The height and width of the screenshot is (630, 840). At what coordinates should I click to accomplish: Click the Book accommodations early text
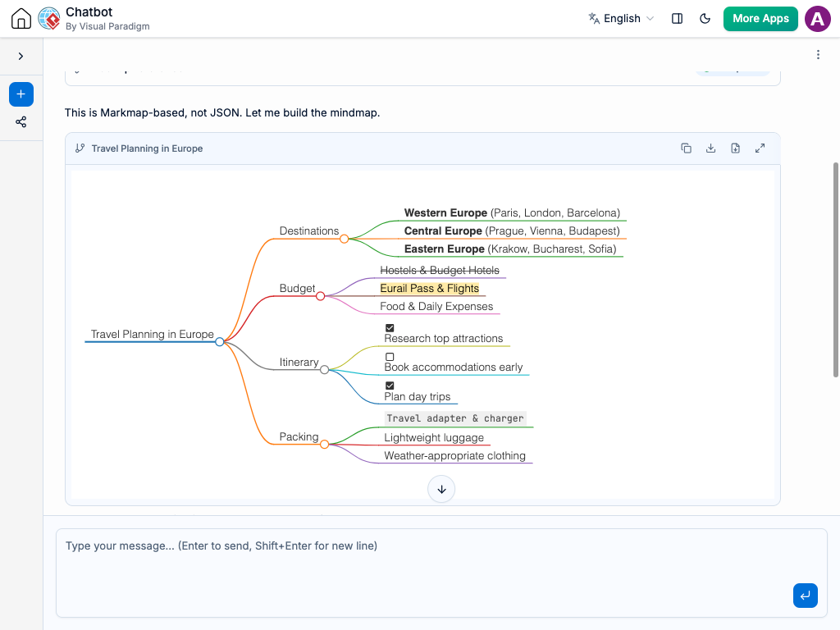click(453, 367)
